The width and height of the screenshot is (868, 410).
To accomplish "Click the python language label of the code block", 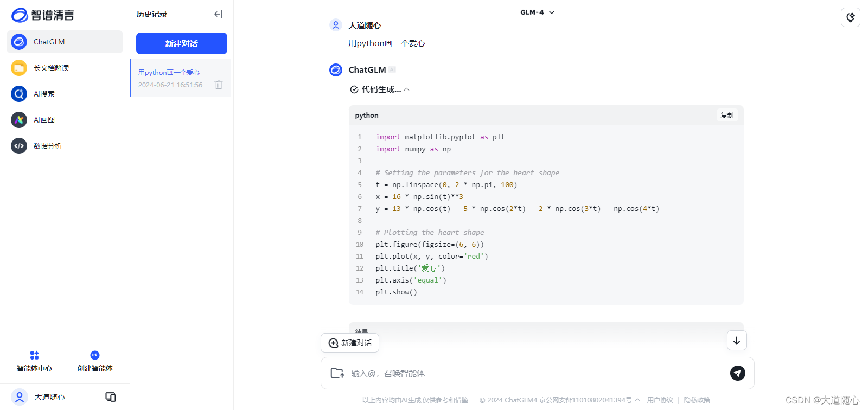I will click(367, 116).
